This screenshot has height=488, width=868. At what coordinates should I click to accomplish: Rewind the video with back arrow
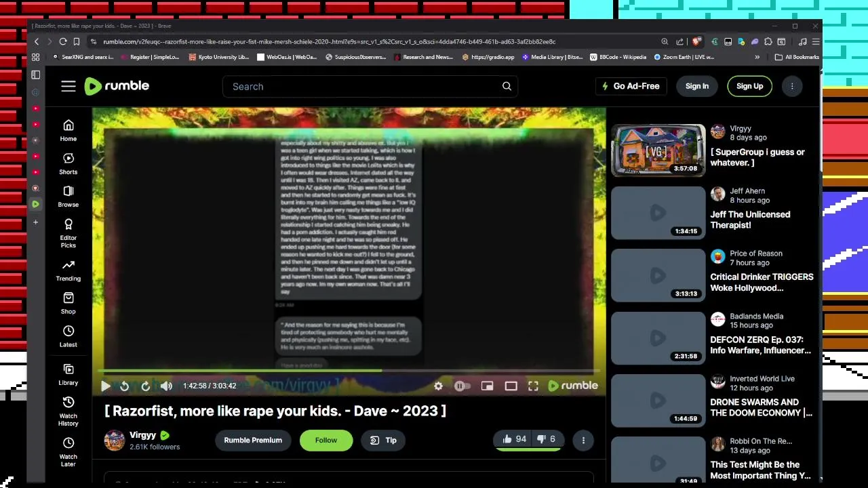click(124, 386)
